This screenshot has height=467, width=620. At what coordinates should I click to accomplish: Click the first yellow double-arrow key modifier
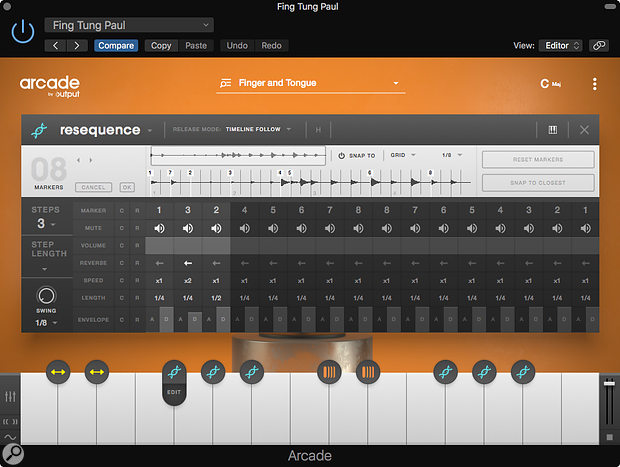coord(58,372)
